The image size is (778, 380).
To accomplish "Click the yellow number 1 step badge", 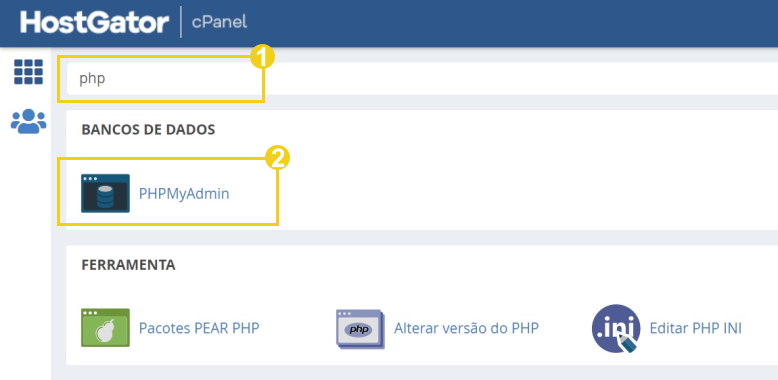I will [262, 58].
